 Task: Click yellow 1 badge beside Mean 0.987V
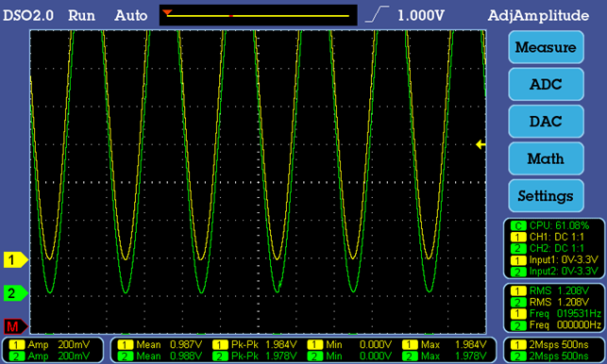125,344
